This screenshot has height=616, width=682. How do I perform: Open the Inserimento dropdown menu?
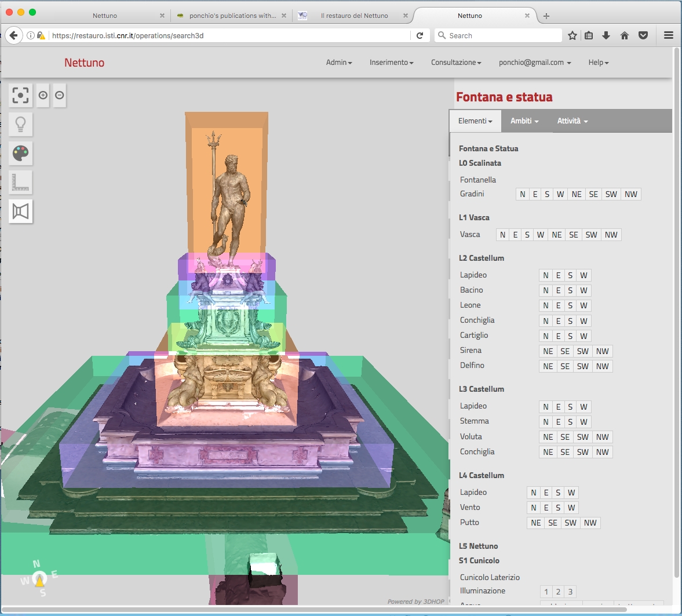[x=392, y=63]
